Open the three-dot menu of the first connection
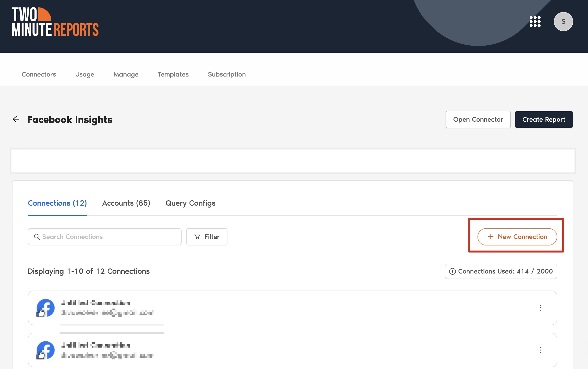The height and width of the screenshot is (369, 588). tap(540, 308)
